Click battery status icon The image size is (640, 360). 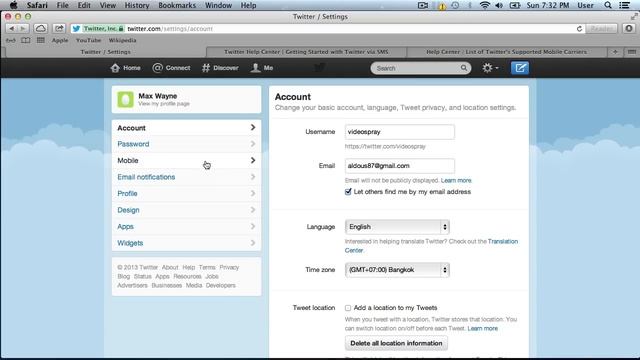[x=515, y=5]
